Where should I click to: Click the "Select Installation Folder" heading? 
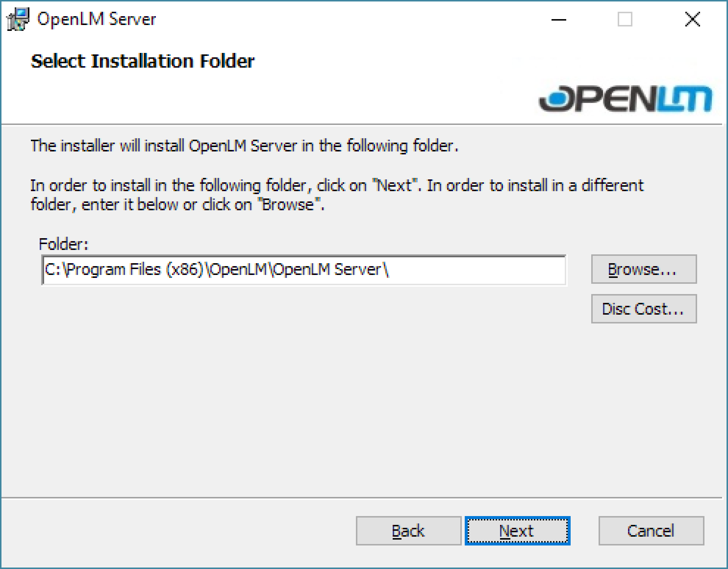[143, 61]
